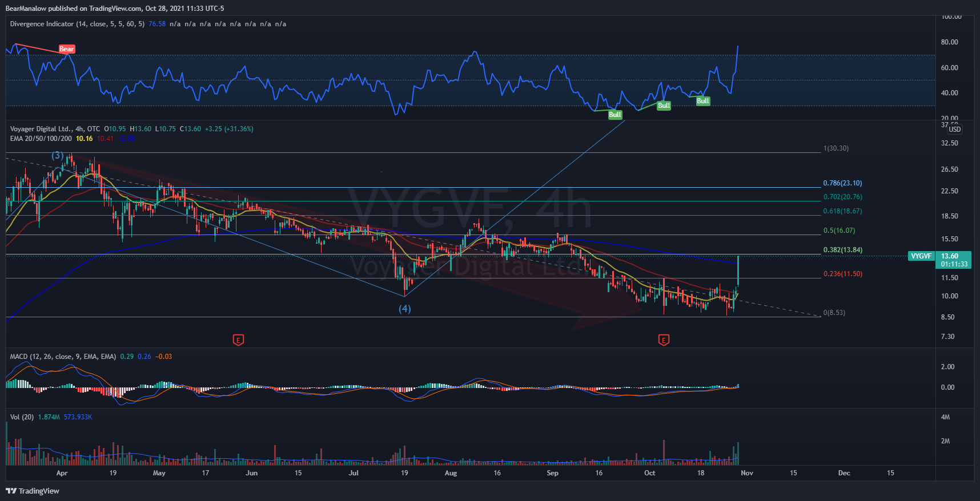Click the red 10.41 EMA value
Viewport: 980px width, 501px height.
105,139
